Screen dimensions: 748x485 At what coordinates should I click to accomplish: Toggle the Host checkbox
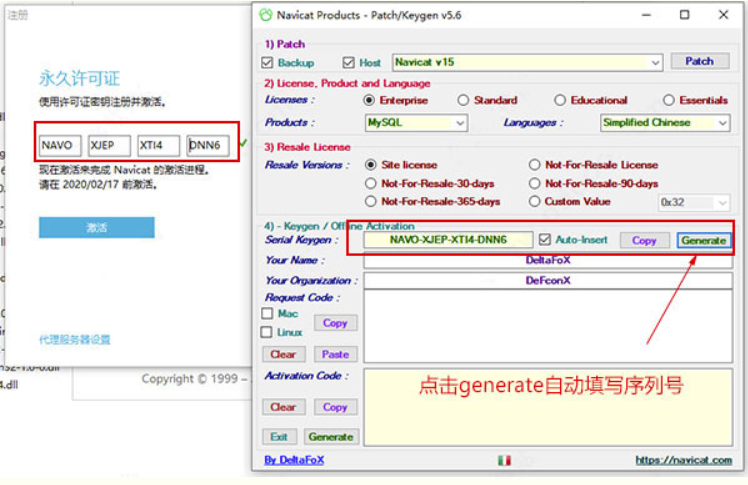coord(348,62)
